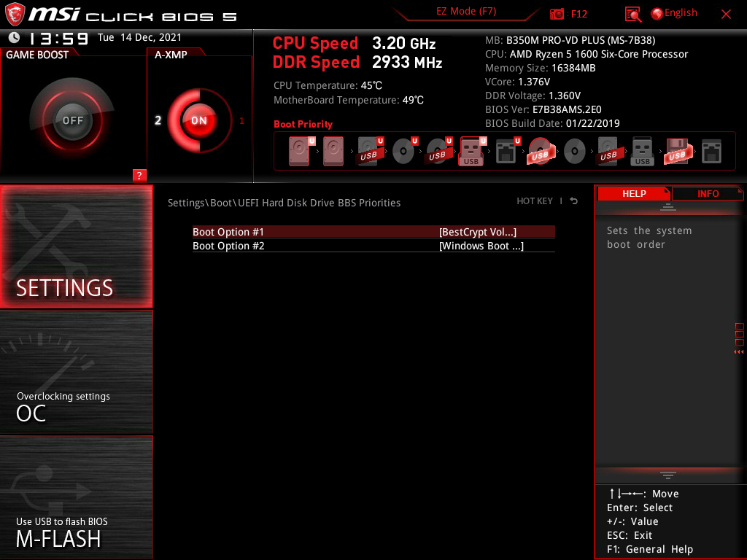Click the BIOS Build Date 01/22/2019 text
Image resolution: width=747 pixels, height=560 pixels.
click(552, 123)
